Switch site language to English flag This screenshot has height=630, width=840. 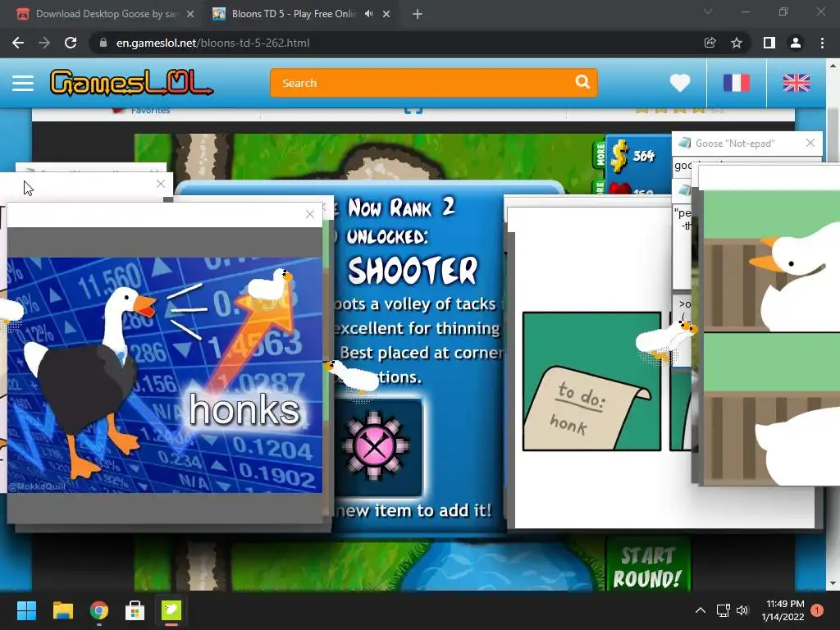point(796,83)
